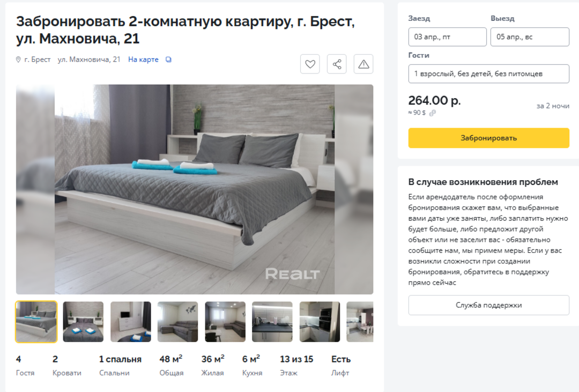Image resolution: width=579 pixels, height=392 pixels.
Task: Click the location pin icon near г. Брест
Action: click(18, 60)
